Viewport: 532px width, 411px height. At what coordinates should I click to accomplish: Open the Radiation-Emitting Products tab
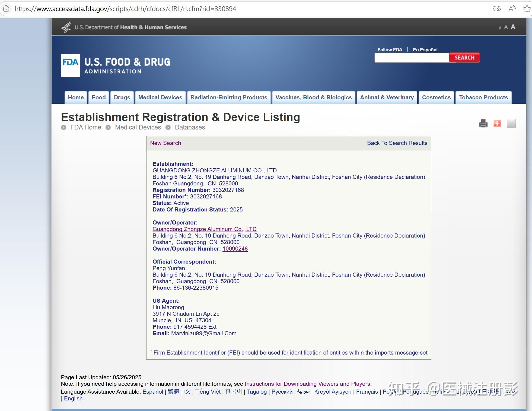(229, 97)
